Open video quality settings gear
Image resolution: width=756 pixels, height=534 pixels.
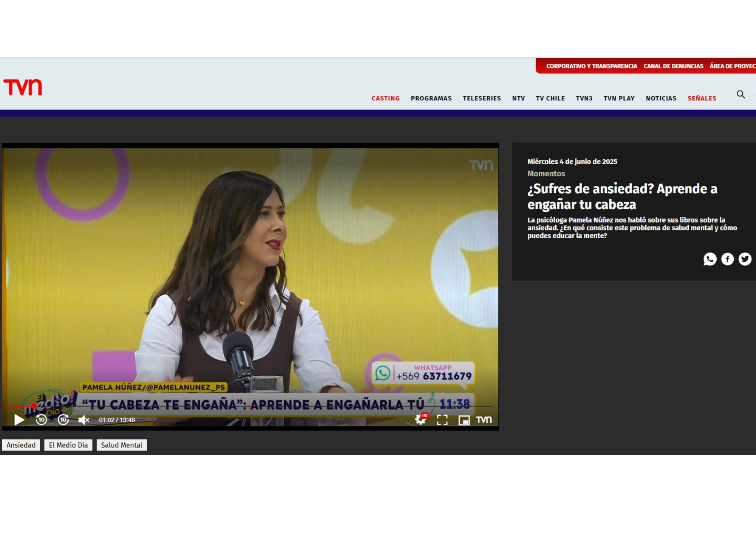tap(420, 419)
